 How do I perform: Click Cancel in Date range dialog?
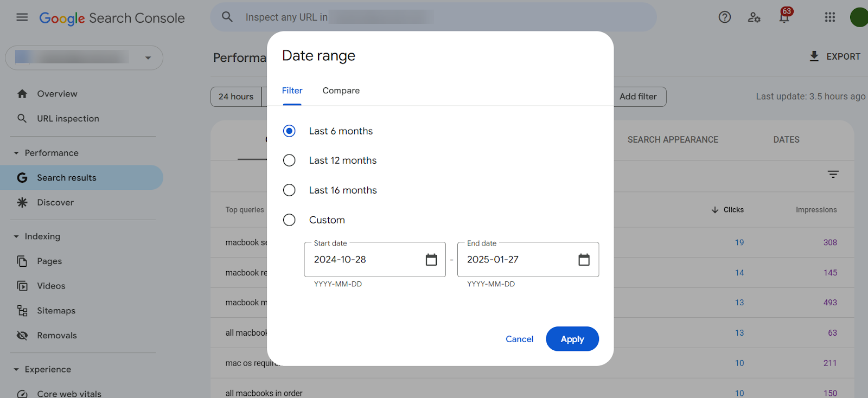pos(519,339)
